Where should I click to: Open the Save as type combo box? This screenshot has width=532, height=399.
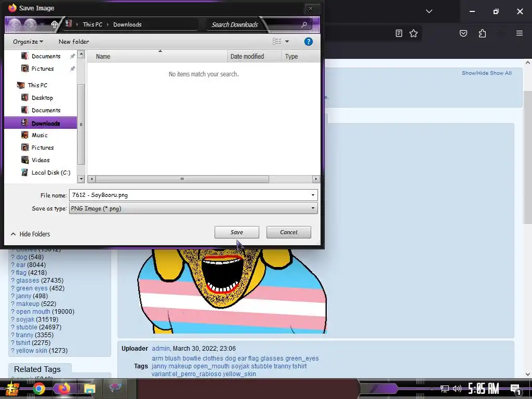click(x=193, y=208)
